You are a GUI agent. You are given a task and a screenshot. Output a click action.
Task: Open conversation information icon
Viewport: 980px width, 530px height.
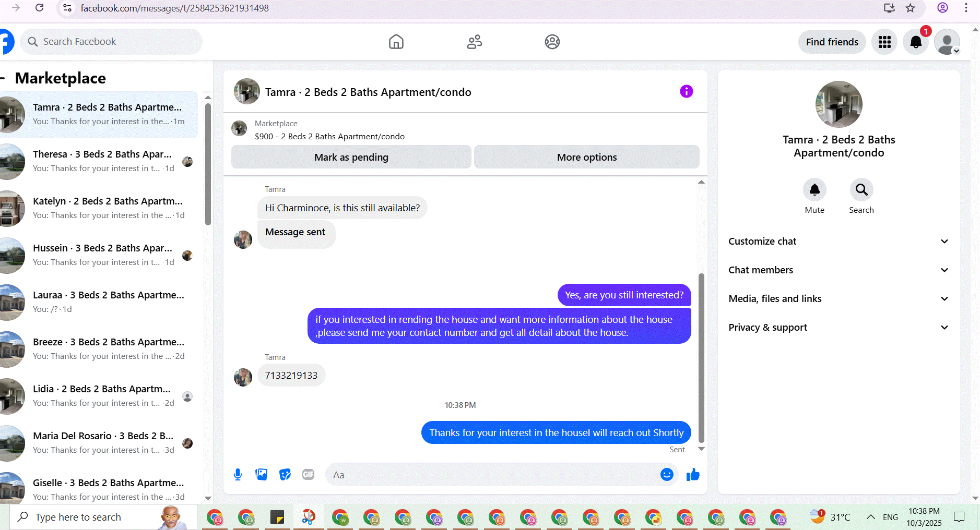coord(686,91)
